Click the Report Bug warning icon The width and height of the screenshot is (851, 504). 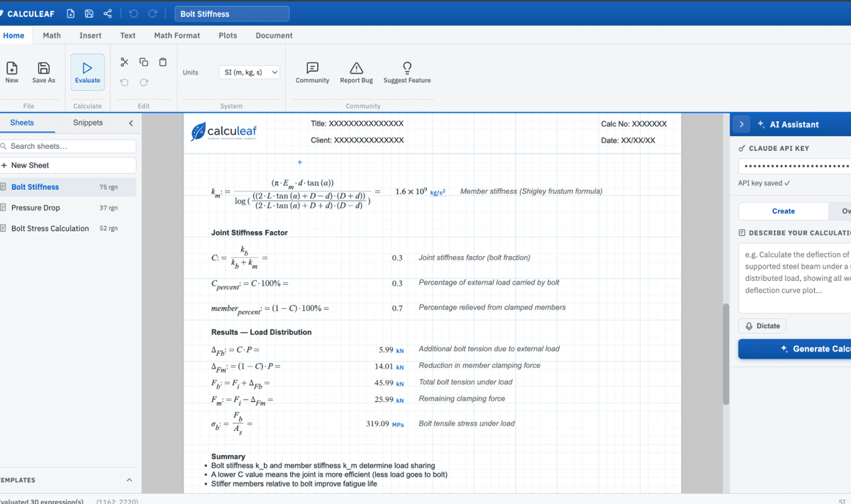point(356,72)
